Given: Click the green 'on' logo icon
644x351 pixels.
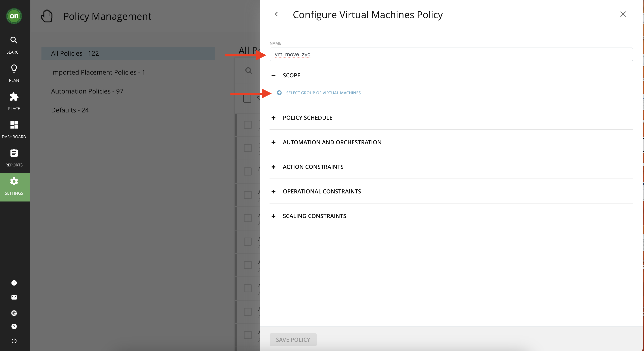Looking at the screenshot, I should point(14,16).
